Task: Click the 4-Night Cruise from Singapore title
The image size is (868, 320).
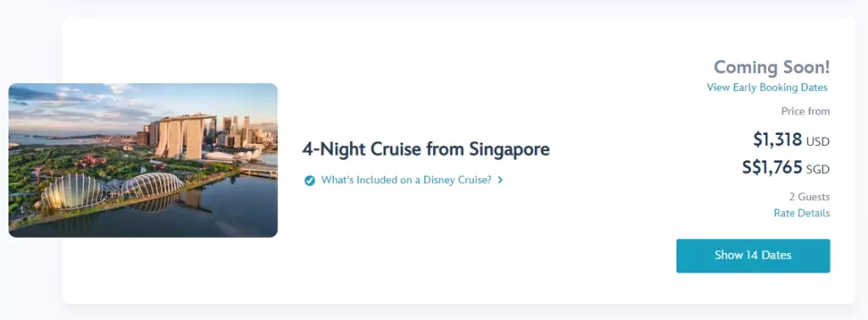Action: coord(426,149)
